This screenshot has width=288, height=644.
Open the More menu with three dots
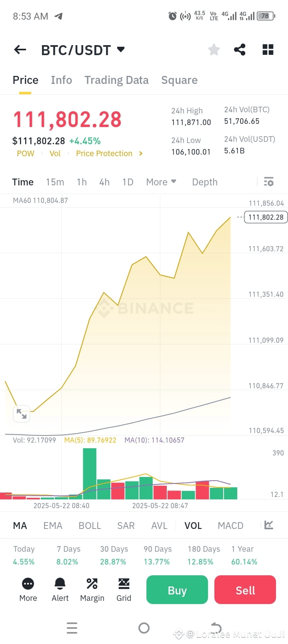(x=28, y=584)
